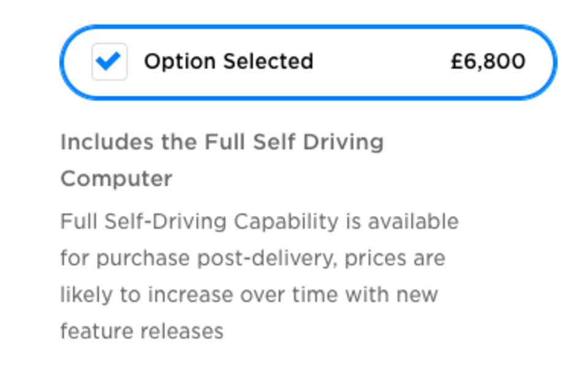Click the word 'Computer' in the heading
Image resolution: width=588 pixels, height=369 pixels.
click(116, 179)
